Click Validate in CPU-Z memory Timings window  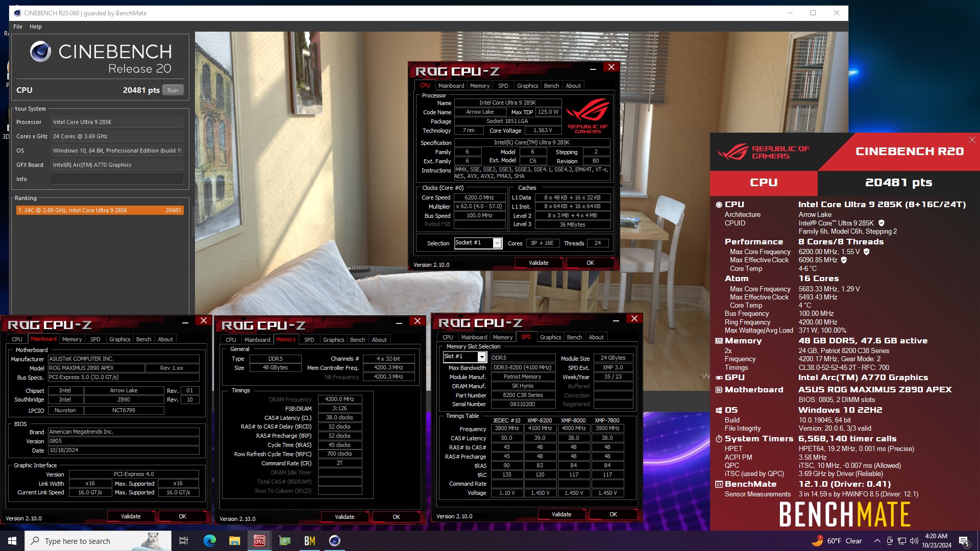point(345,517)
